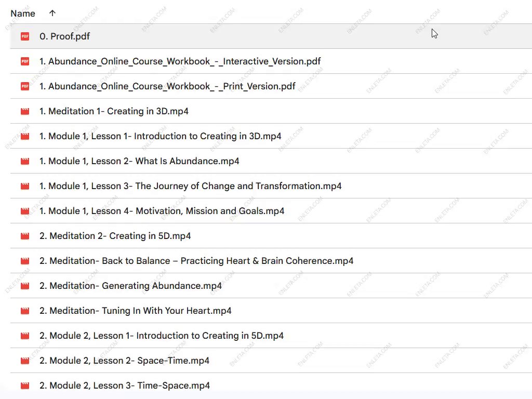The width and height of the screenshot is (532, 399).
Task: Click video icon for What Is Abundance lesson
Action: [25, 161]
